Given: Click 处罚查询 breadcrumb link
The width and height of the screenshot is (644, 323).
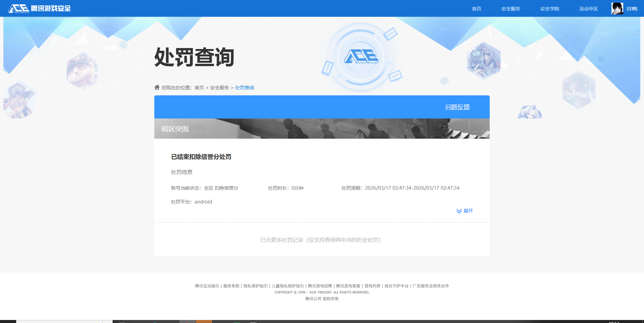Looking at the screenshot, I should (x=245, y=88).
